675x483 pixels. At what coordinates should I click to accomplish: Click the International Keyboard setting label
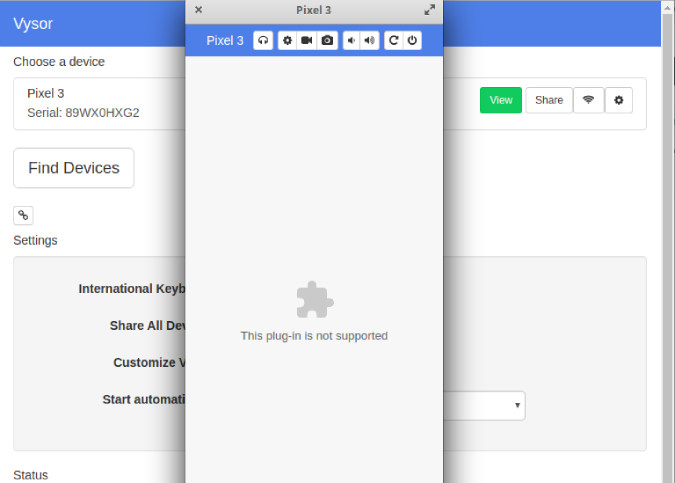point(132,288)
